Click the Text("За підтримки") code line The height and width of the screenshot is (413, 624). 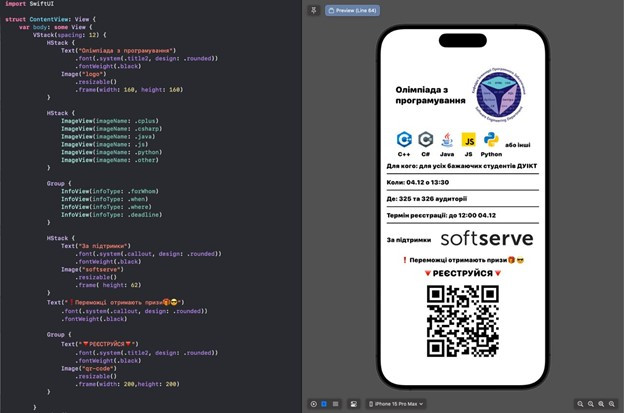tap(96, 246)
